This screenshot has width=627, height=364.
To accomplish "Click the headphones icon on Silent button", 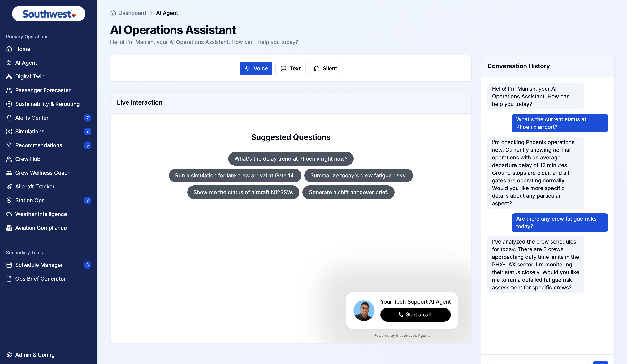I will [317, 68].
